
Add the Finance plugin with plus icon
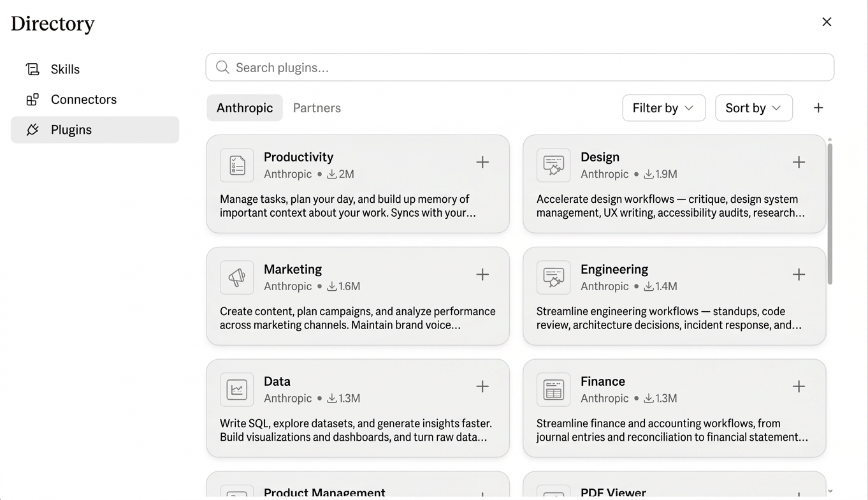tap(799, 386)
